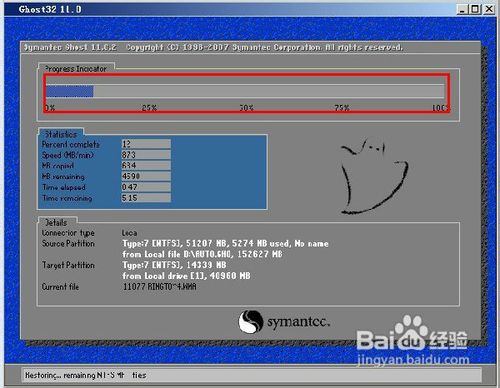Viewport: 500px width, 388px height.
Task: Click the Ghost mascot drawing
Action: coord(374,176)
